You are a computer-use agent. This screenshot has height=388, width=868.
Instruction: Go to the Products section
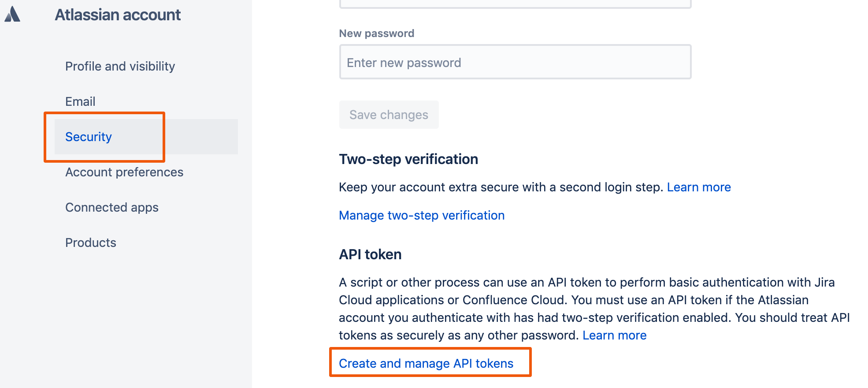tap(91, 242)
